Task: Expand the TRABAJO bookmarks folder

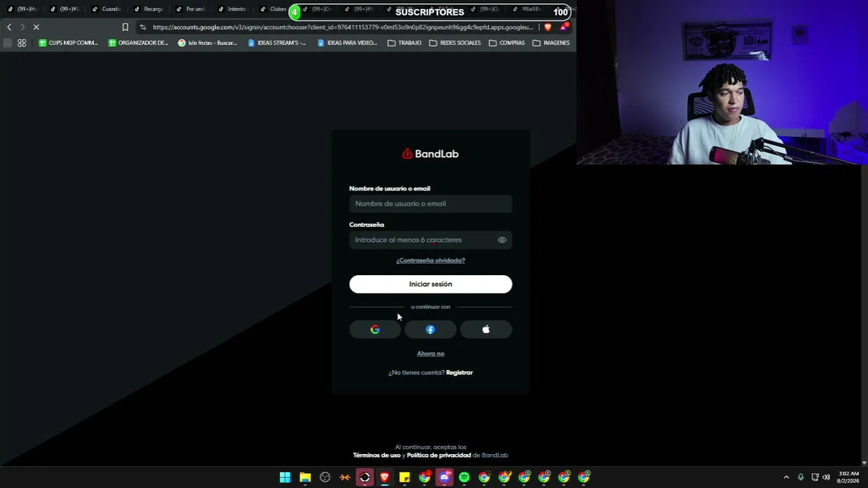Action: coord(404,43)
